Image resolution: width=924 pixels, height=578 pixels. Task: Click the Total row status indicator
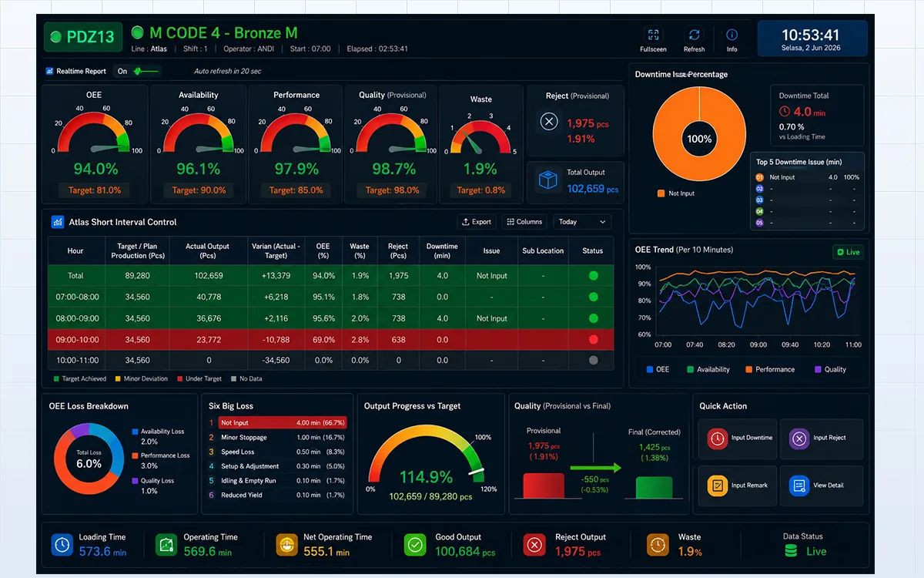pos(593,275)
